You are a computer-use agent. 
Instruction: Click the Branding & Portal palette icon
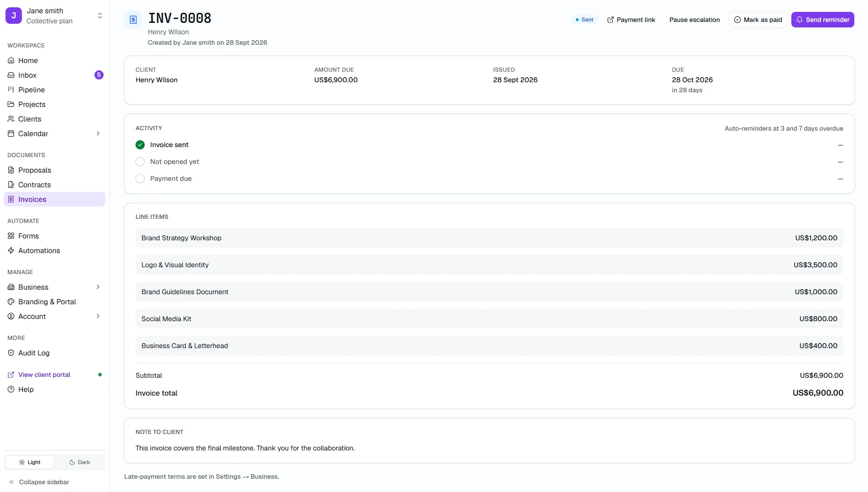coord(11,302)
